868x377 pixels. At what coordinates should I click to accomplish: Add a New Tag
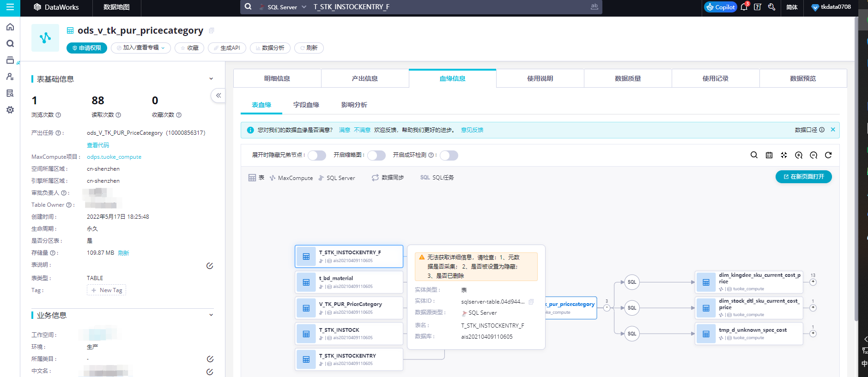pyautogui.click(x=107, y=290)
